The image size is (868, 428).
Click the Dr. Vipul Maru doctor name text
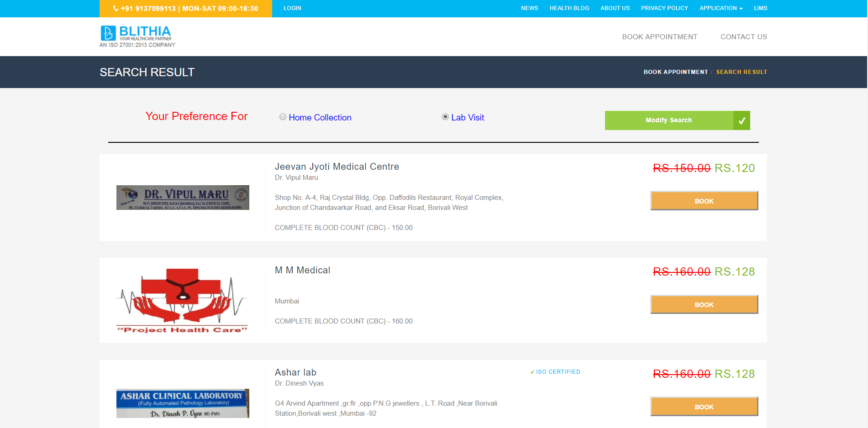(x=296, y=177)
